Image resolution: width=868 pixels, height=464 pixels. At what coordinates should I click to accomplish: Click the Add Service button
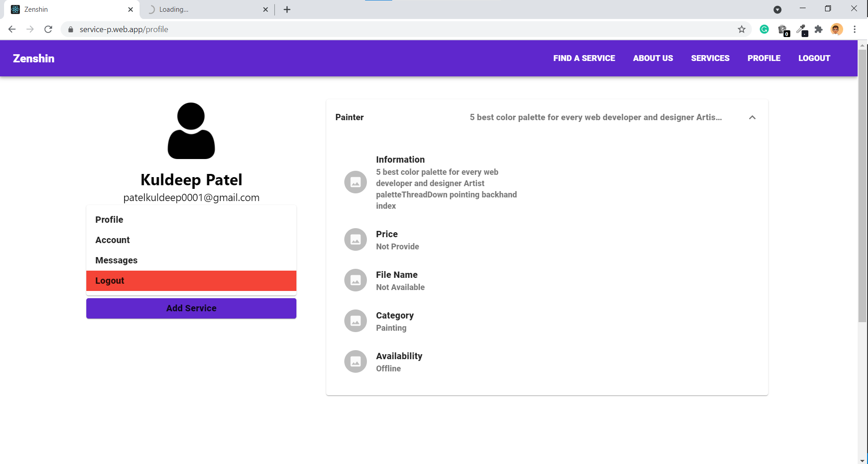191,308
